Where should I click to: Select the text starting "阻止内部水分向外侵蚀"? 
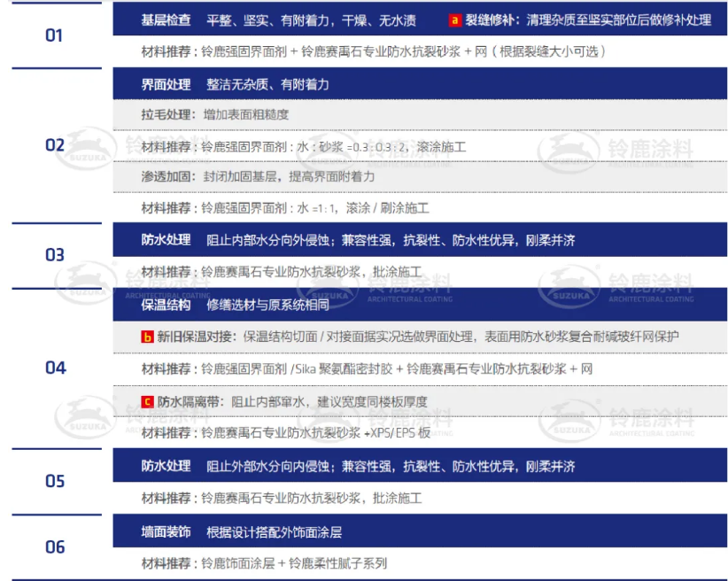click(x=391, y=240)
